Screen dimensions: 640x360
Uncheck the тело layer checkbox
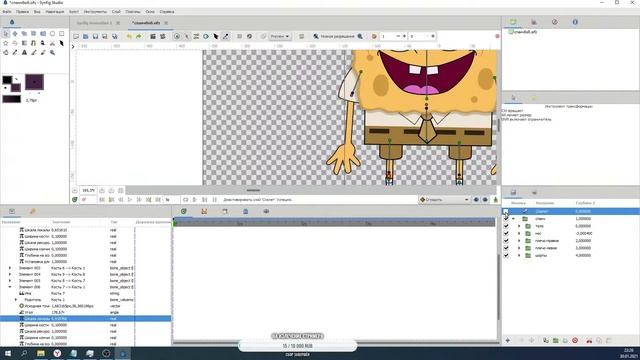(506, 226)
